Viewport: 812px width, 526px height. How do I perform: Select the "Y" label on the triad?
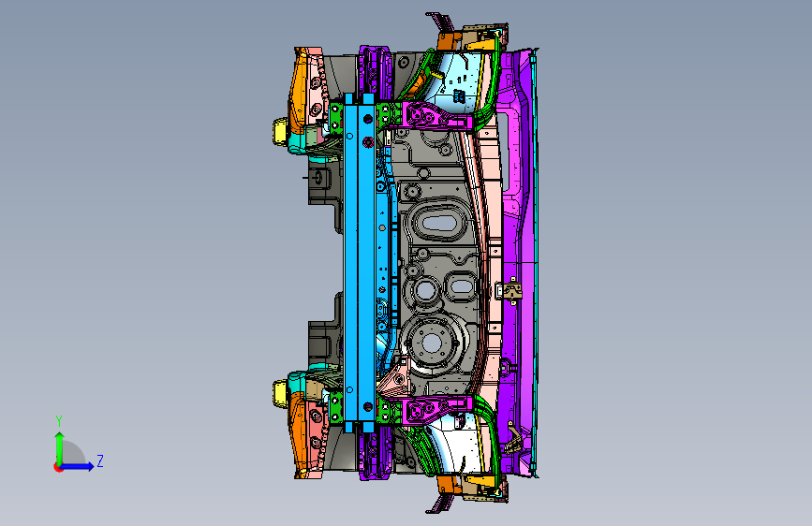pyautogui.click(x=59, y=421)
